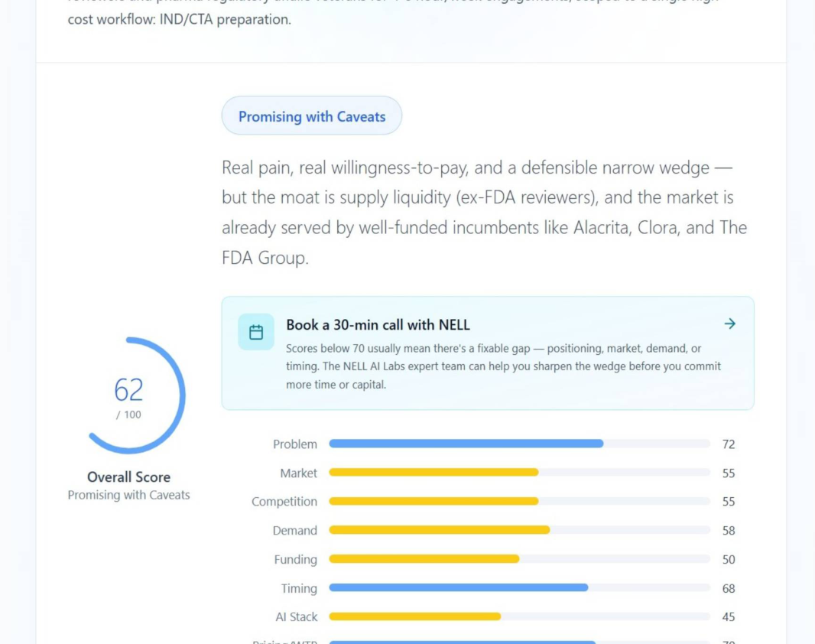Click the Timing score bar

pos(519,588)
